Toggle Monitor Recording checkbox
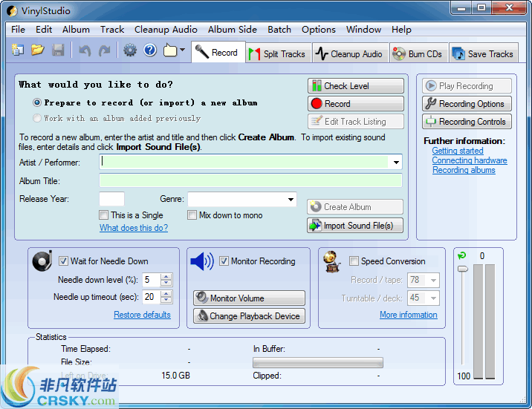The image size is (532, 409). point(224,261)
